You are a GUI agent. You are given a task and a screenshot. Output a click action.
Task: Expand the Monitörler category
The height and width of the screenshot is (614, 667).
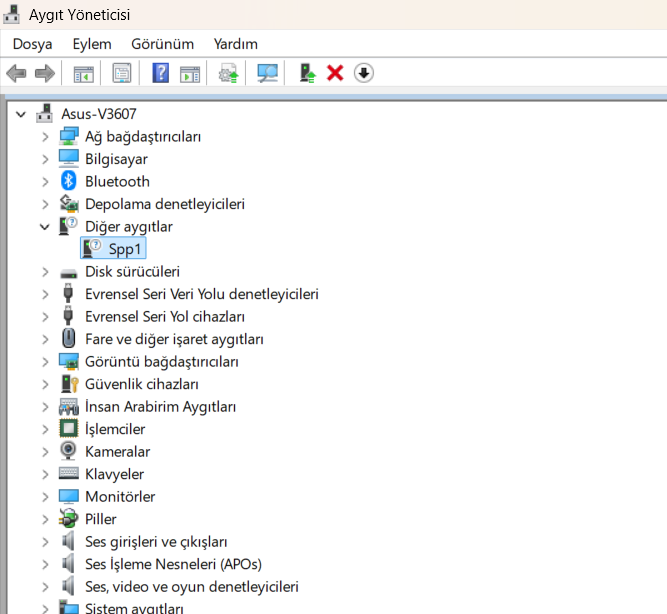pyautogui.click(x=45, y=497)
